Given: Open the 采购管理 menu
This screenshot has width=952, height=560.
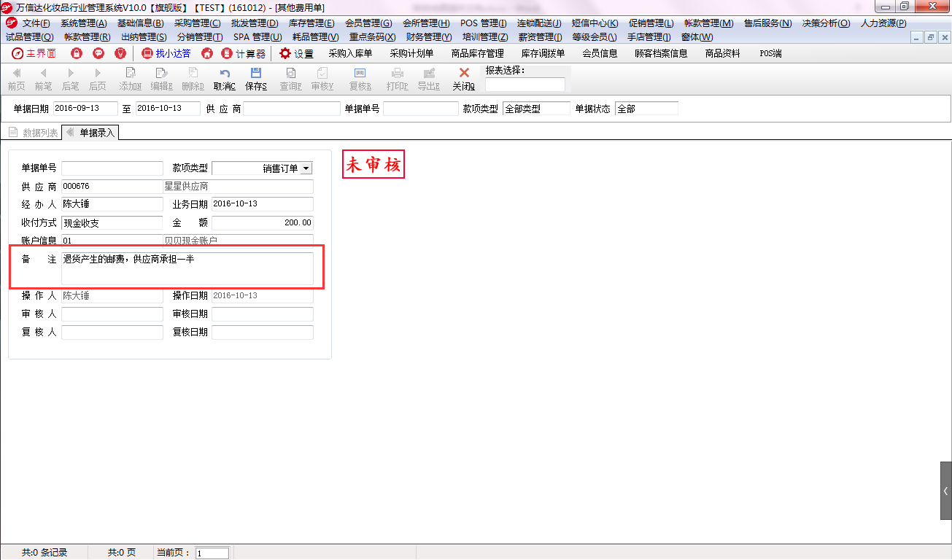Looking at the screenshot, I should [197, 23].
